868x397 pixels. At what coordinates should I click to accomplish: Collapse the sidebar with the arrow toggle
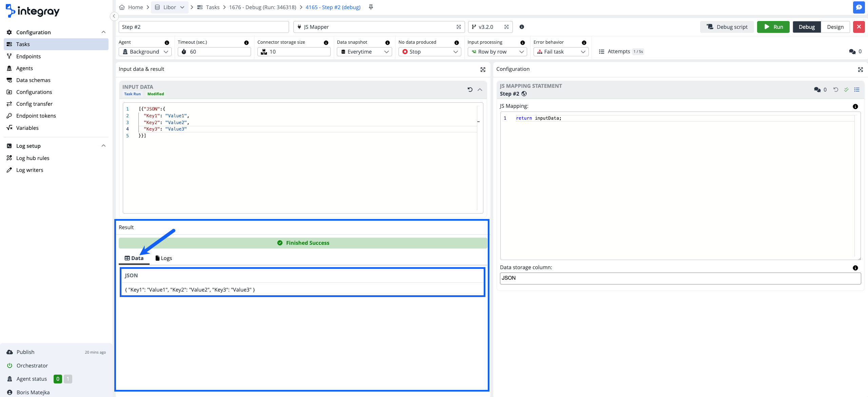tap(114, 16)
